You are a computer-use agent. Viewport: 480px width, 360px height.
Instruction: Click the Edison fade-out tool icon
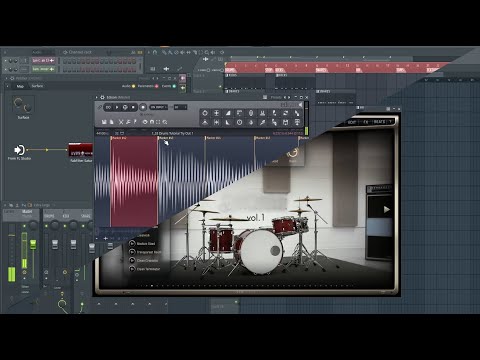[x=228, y=122]
